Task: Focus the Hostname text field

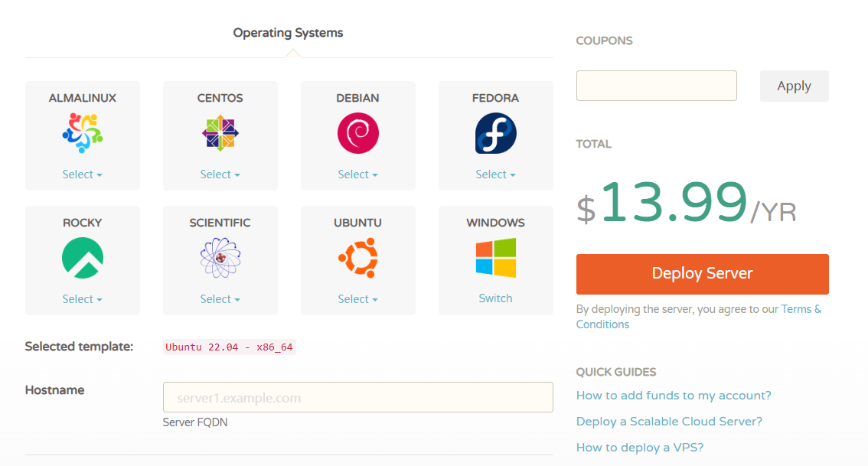Action: (x=357, y=398)
